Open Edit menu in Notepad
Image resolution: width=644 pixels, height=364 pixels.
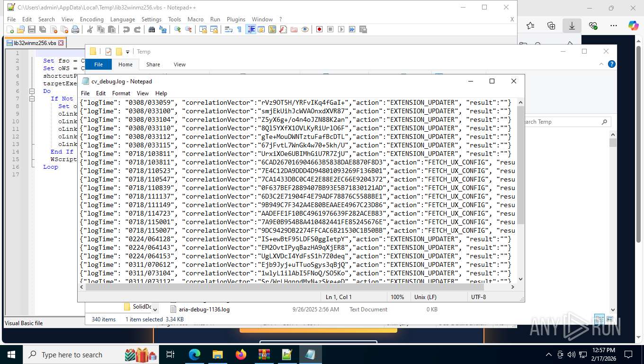pos(101,93)
